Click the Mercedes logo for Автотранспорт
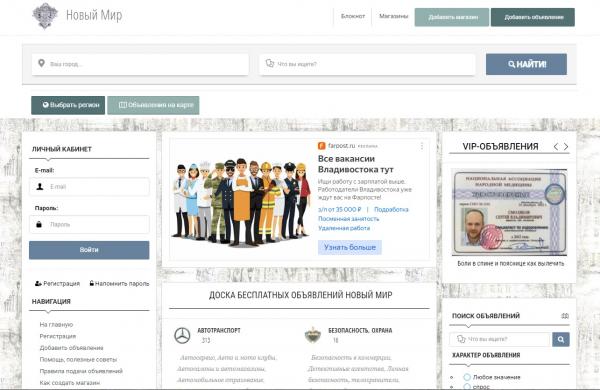600x390 pixels. click(182, 335)
